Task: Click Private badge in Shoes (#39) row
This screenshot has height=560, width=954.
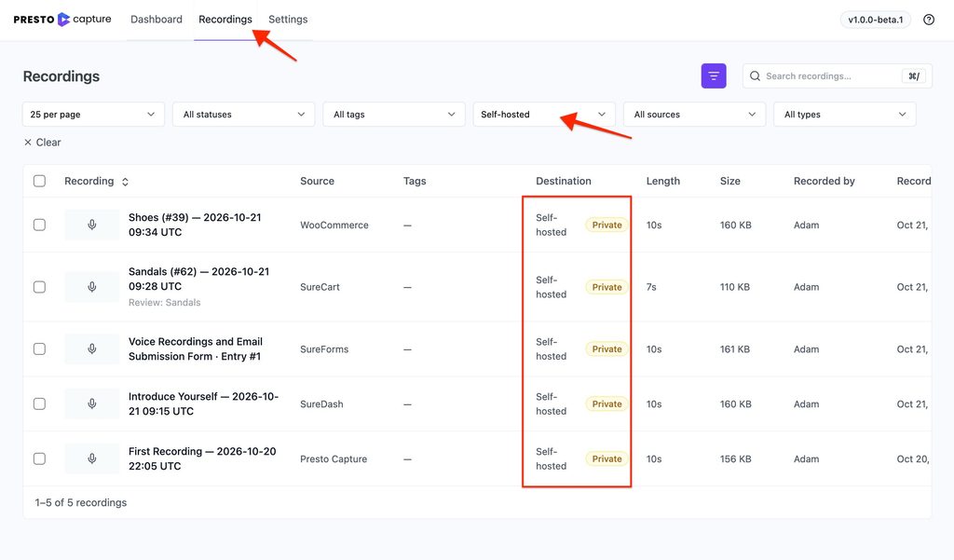Action: 606,225
